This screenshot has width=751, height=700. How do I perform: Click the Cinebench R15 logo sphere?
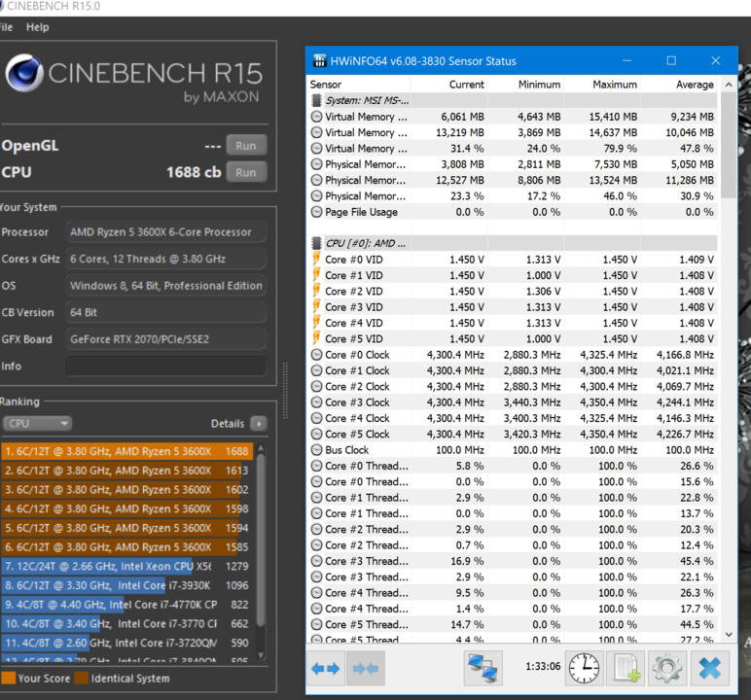[24, 73]
